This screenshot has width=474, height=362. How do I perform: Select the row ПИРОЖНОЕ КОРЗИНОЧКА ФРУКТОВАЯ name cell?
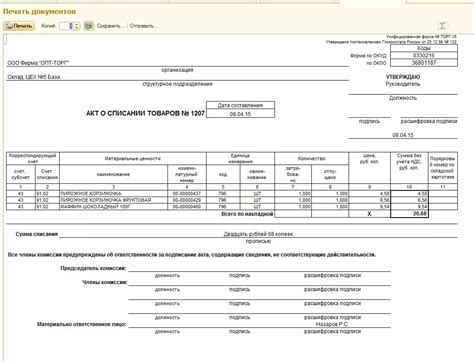pos(114,200)
